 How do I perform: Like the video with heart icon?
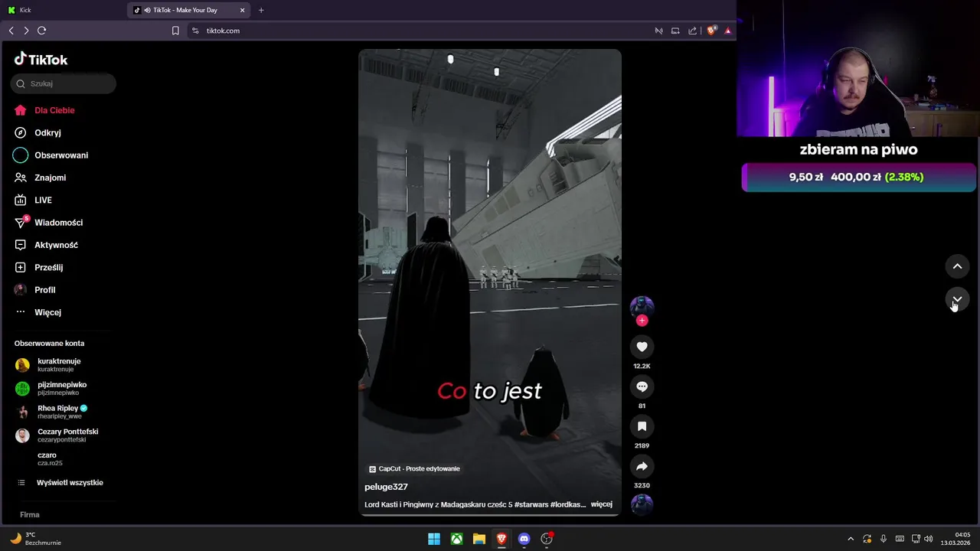coord(642,347)
